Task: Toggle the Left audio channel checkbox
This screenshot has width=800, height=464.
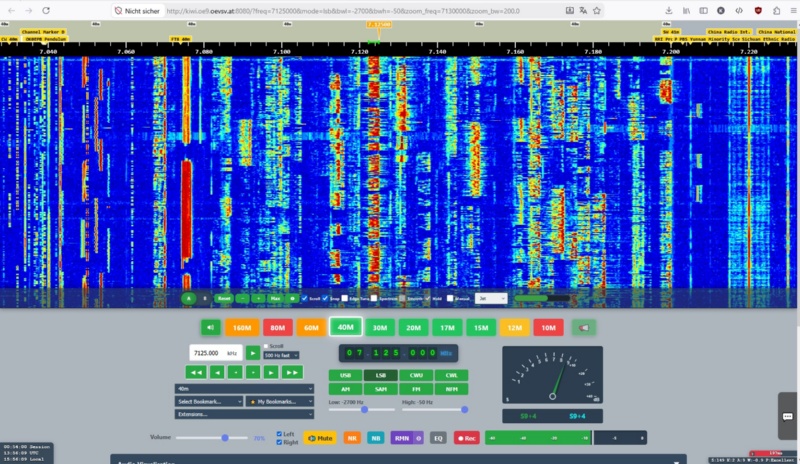Action: (x=279, y=433)
